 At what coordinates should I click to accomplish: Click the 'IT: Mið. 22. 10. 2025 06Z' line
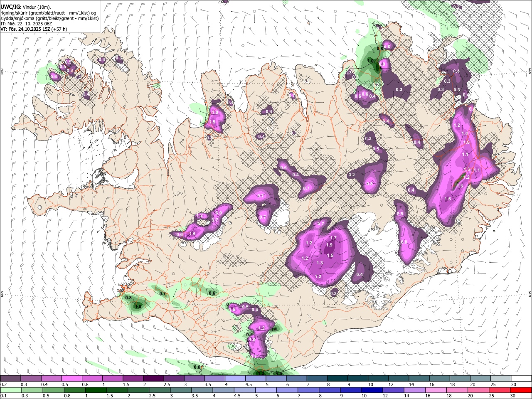coord(26,24)
